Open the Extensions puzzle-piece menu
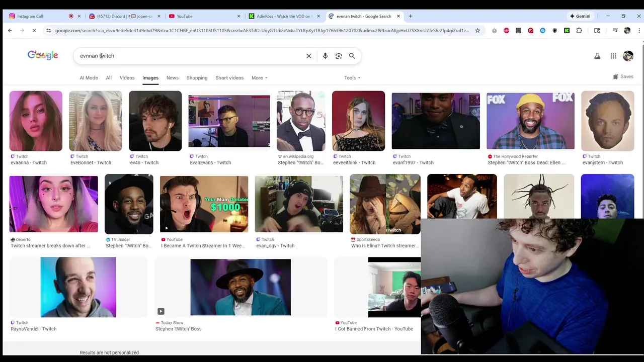 (579, 31)
